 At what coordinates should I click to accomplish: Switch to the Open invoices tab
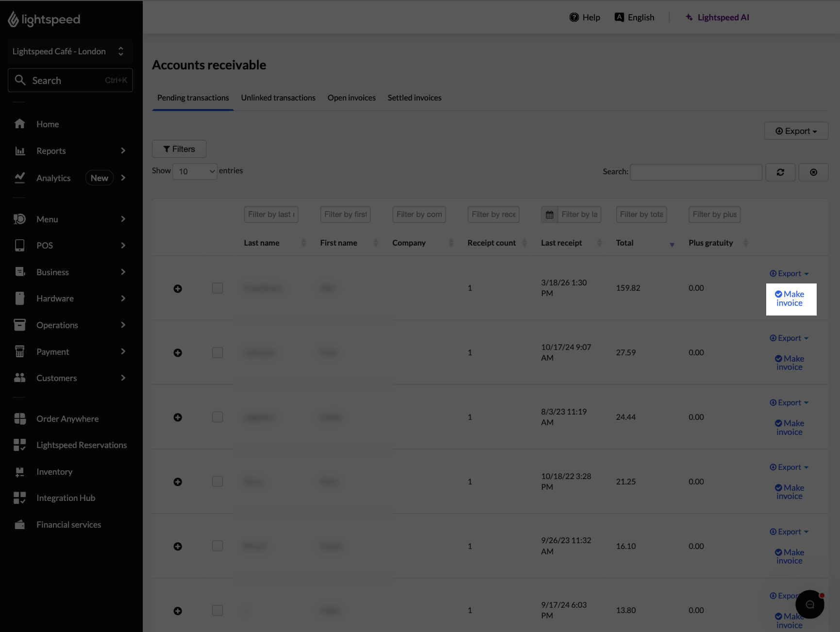tap(351, 98)
